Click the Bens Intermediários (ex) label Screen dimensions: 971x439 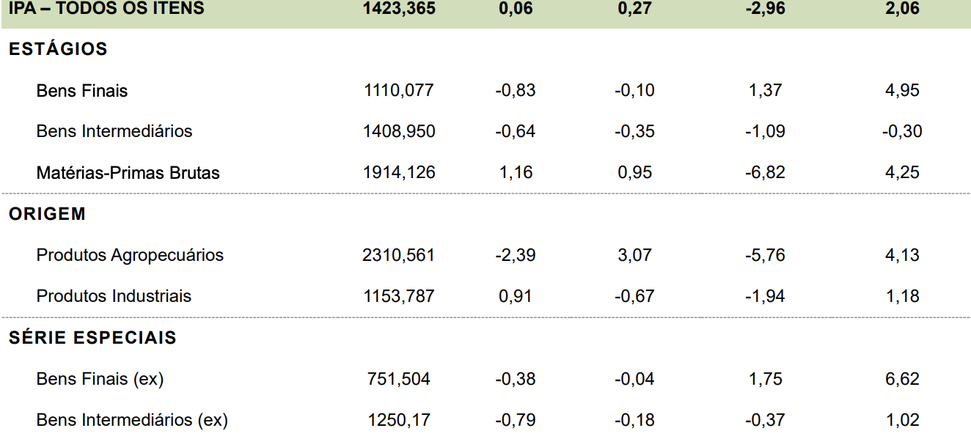(133, 420)
